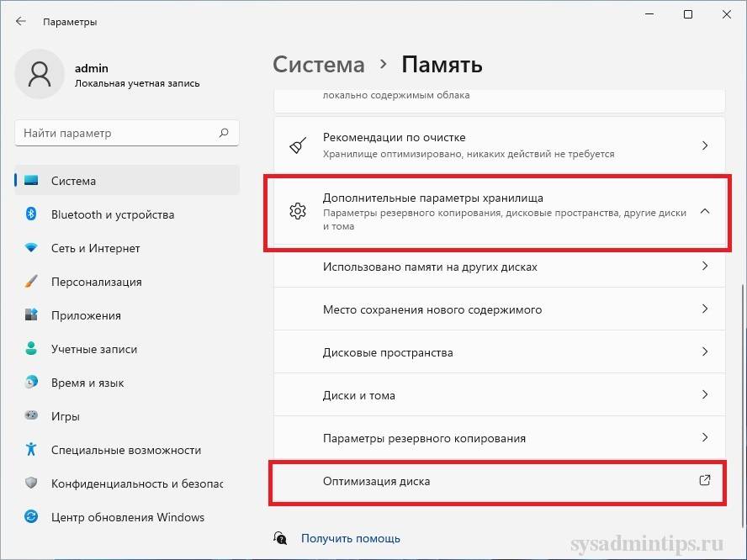Open Диски и тома settings
The image size is (747, 560).
(x=500, y=395)
